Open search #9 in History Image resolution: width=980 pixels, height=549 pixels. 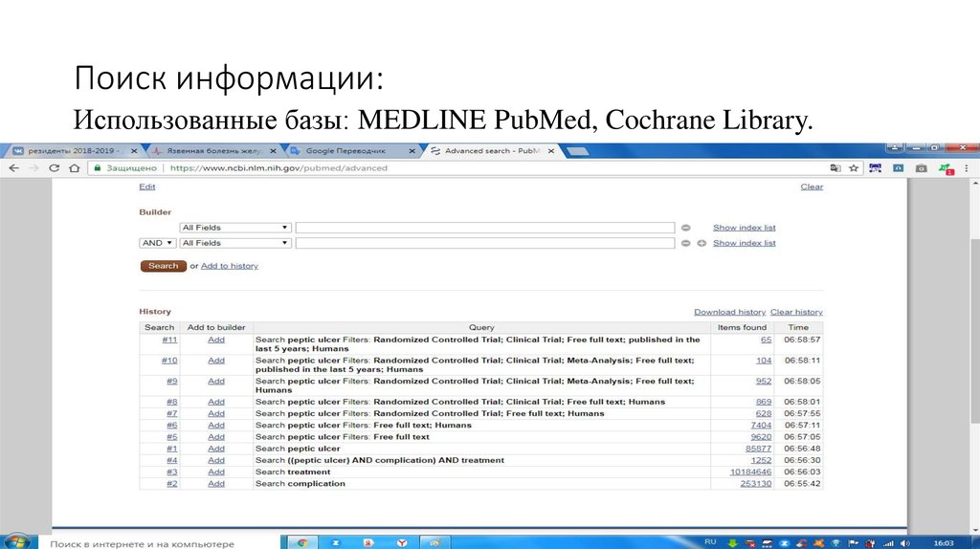coord(172,381)
